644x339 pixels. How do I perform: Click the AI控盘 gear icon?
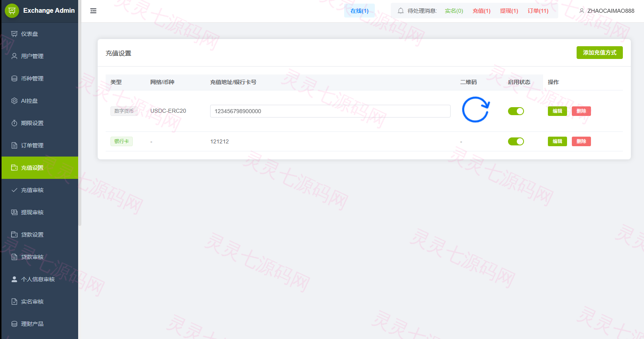[14, 101]
